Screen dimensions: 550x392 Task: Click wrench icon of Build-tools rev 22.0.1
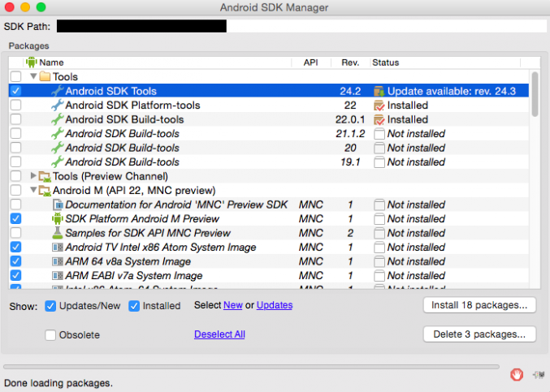click(57, 119)
